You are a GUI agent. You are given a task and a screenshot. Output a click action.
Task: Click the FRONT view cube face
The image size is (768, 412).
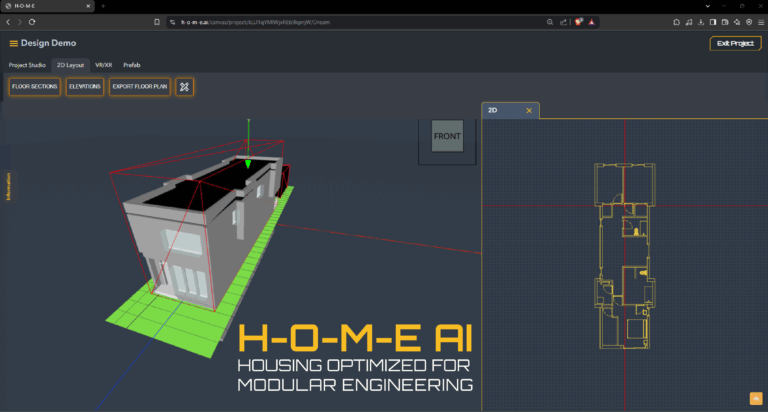(446, 136)
